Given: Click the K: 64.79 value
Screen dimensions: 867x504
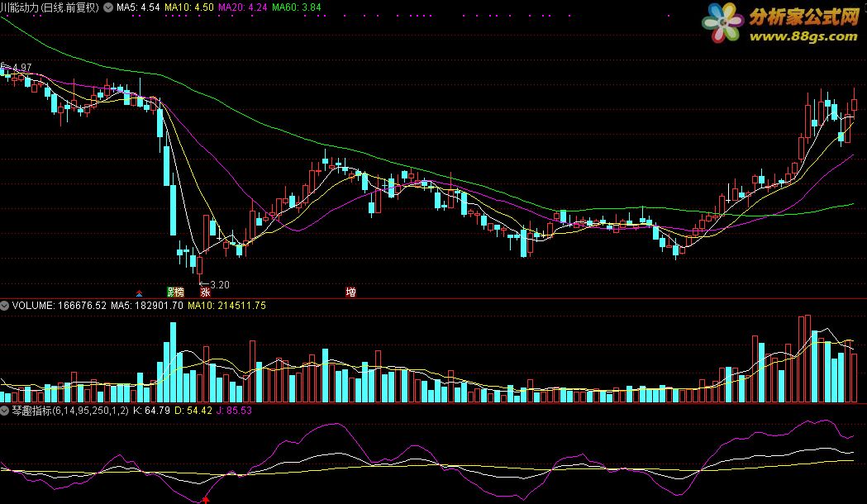Looking at the screenshot, I should (x=151, y=411).
